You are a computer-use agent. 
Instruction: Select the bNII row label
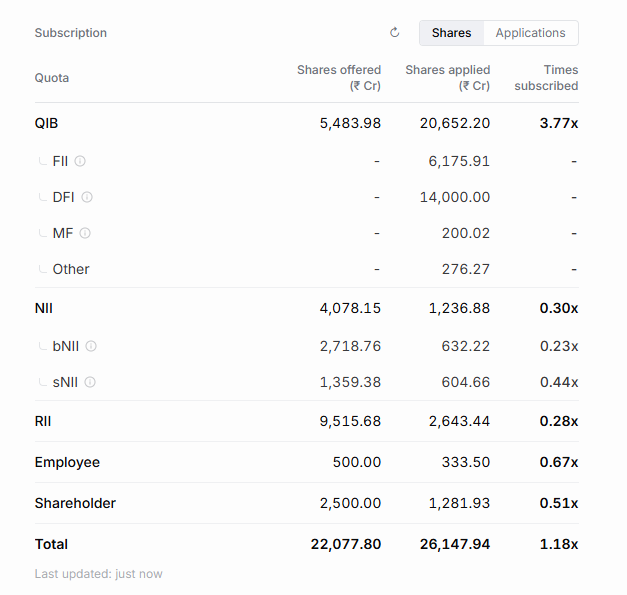66,346
